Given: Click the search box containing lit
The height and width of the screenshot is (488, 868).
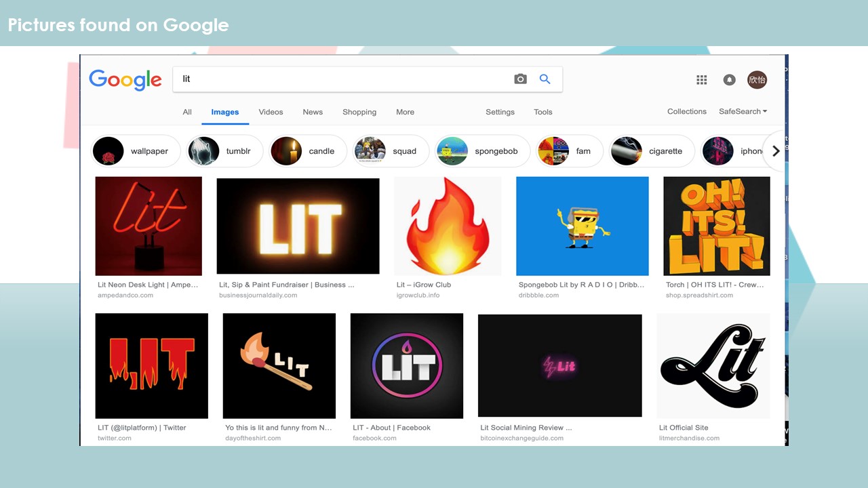Looking at the screenshot, I should click(367, 79).
